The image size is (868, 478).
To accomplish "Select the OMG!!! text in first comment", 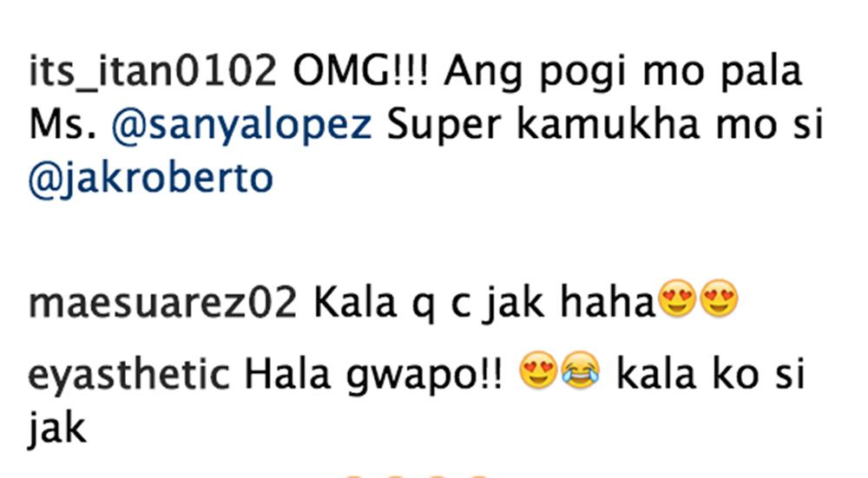I will pyautogui.click(x=361, y=71).
